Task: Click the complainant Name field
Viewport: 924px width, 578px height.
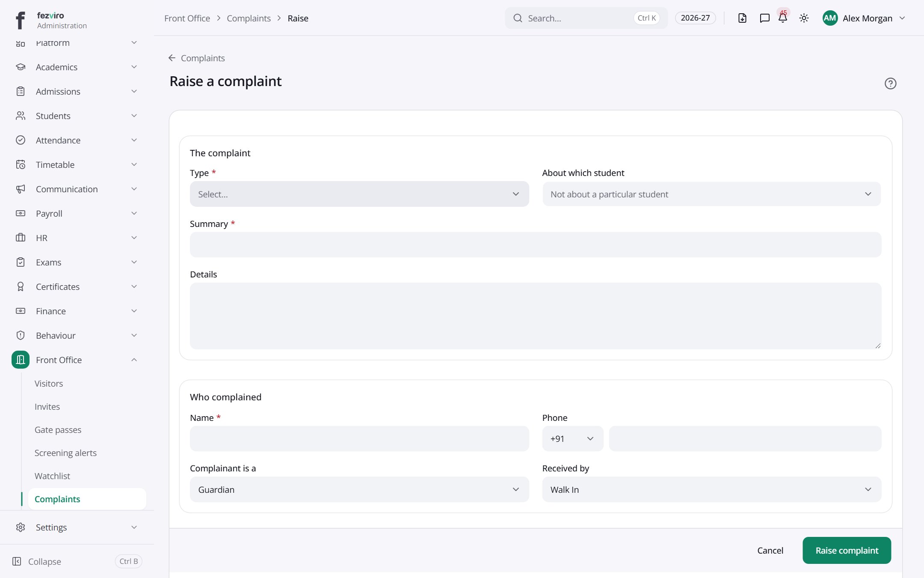Action: (359, 439)
